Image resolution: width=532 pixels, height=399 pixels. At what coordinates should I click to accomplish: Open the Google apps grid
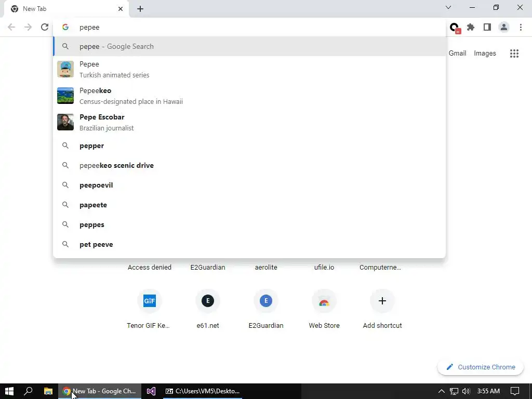[x=514, y=54]
